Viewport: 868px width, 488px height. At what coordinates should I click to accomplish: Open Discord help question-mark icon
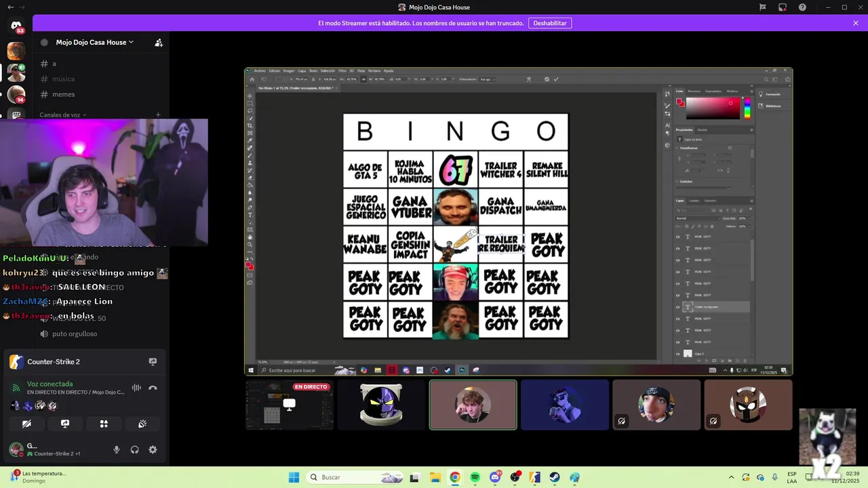(x=802, y=7)
